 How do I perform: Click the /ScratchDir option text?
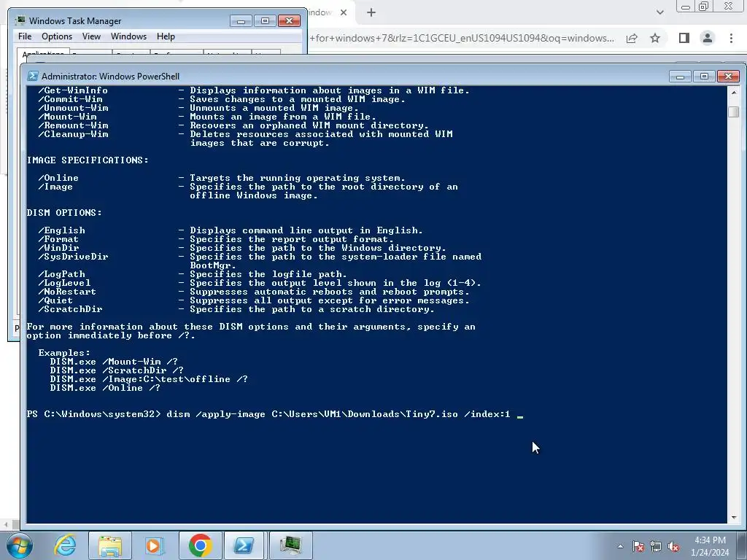pyautogui.click(x=70, y=309)
